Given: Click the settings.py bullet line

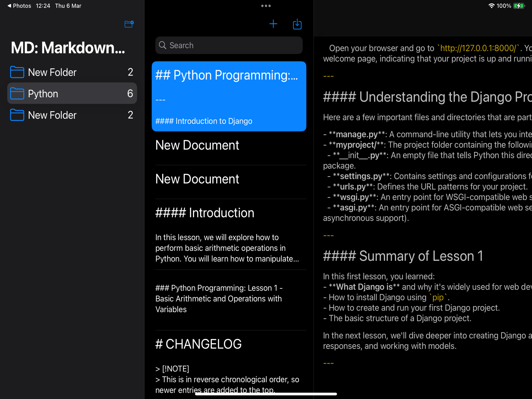Looking at the screenshot, I should pyautogui.click(x=430, y=176).
